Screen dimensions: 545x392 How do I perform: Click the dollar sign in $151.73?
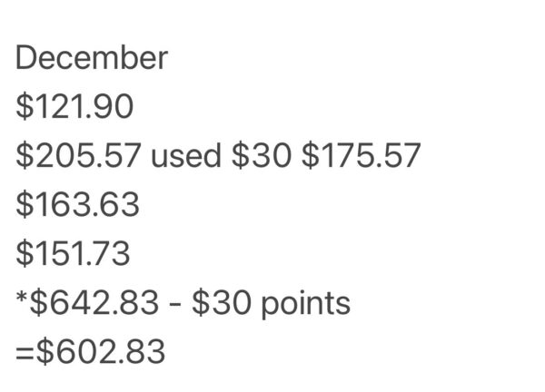click(25, 254)
